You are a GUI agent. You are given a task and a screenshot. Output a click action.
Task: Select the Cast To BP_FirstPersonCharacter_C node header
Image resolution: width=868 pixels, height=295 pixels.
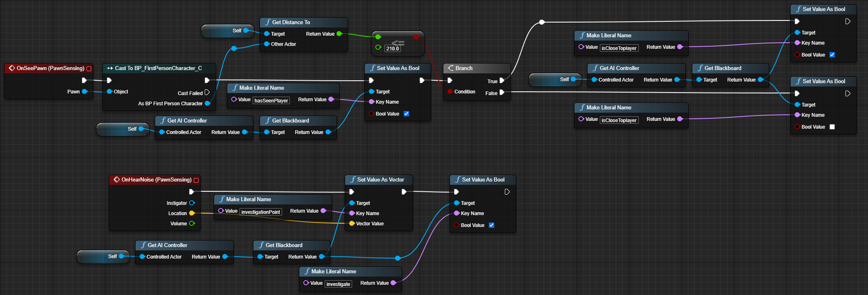click(158, 68)
